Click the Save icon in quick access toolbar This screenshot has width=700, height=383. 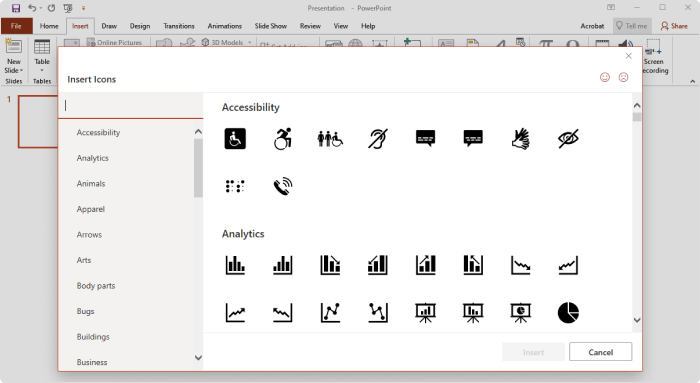tap(16, 8)
